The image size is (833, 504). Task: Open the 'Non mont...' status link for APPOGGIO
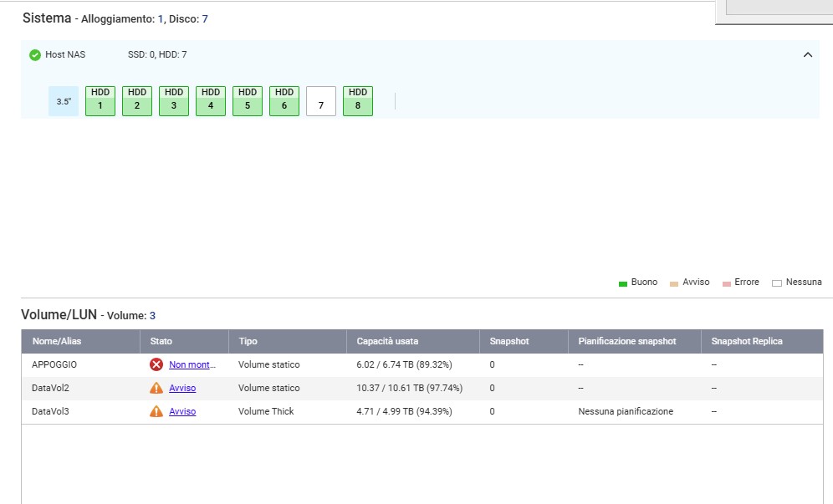192,364
